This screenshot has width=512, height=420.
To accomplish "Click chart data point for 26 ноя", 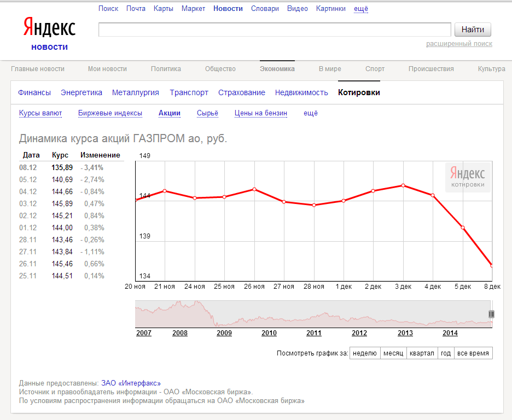I will click(254, 189).
